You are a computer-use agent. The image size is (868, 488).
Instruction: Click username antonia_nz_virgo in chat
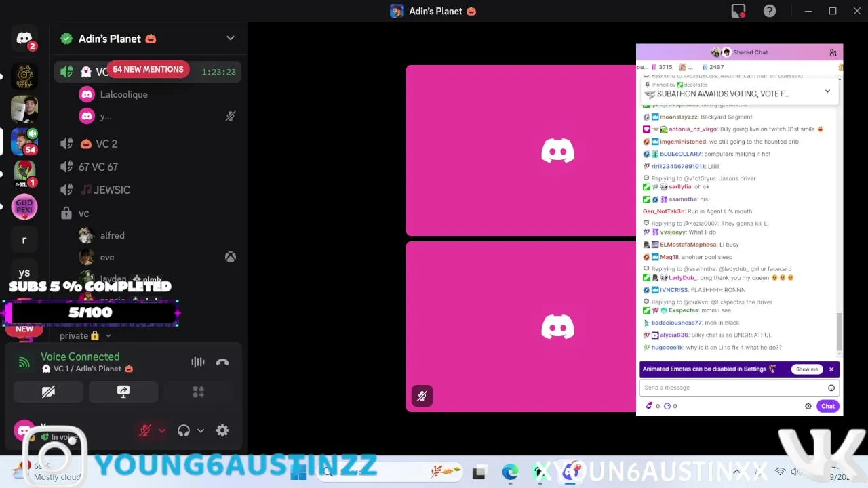693,129
